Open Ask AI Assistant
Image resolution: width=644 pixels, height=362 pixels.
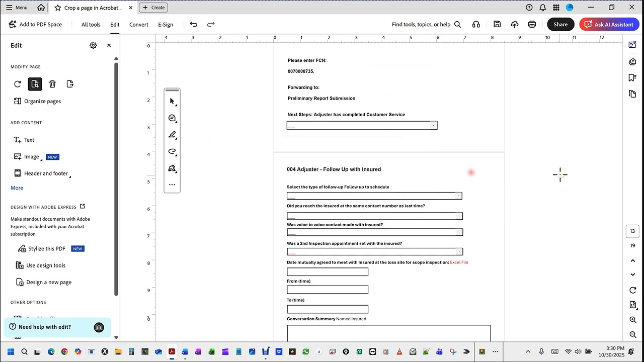click(609, 24)
